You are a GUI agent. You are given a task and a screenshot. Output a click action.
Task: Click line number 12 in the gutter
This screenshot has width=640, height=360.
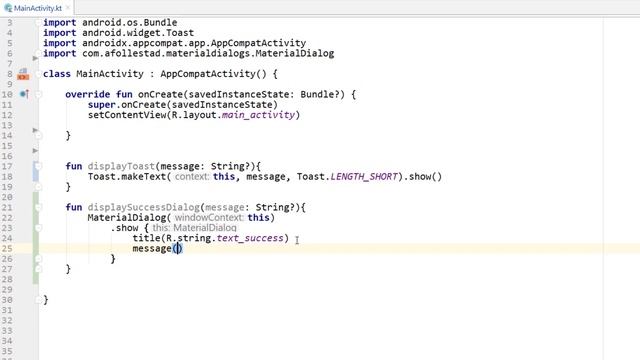coord(7,115)
